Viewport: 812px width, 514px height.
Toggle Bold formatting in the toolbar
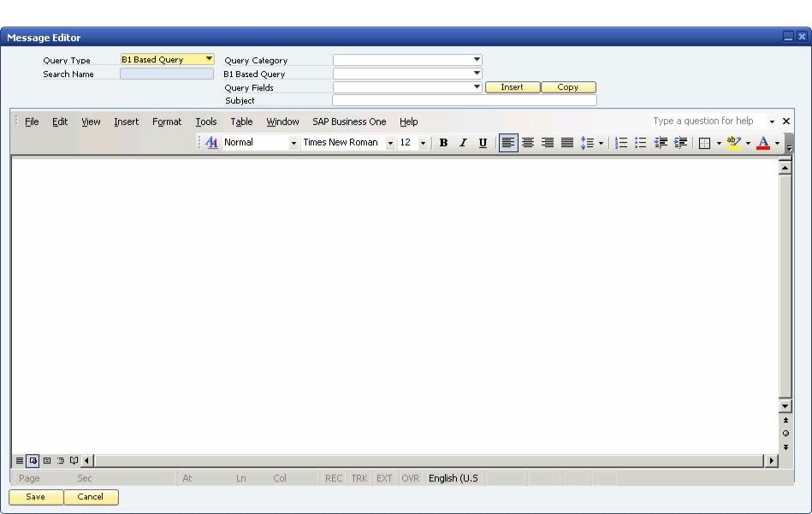point(443,143)
